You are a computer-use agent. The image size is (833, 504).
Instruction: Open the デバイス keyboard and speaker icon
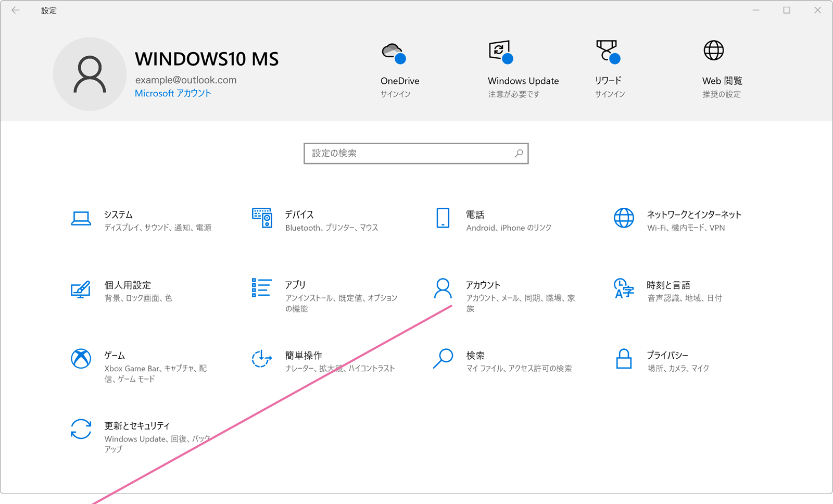pyautogui.click(x=262, y=218)
